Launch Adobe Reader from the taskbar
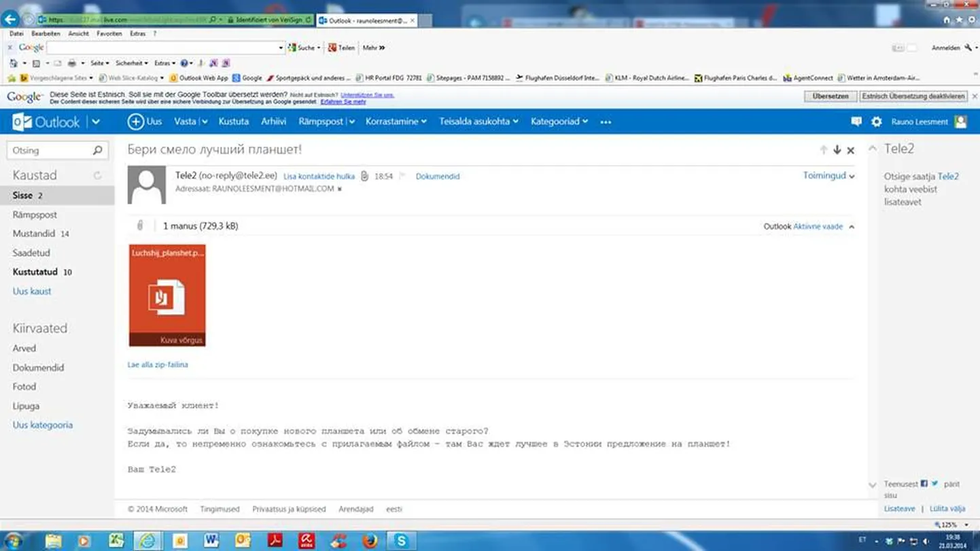The height and width of the screenshot is (551, 980). [x=275, y=541]
